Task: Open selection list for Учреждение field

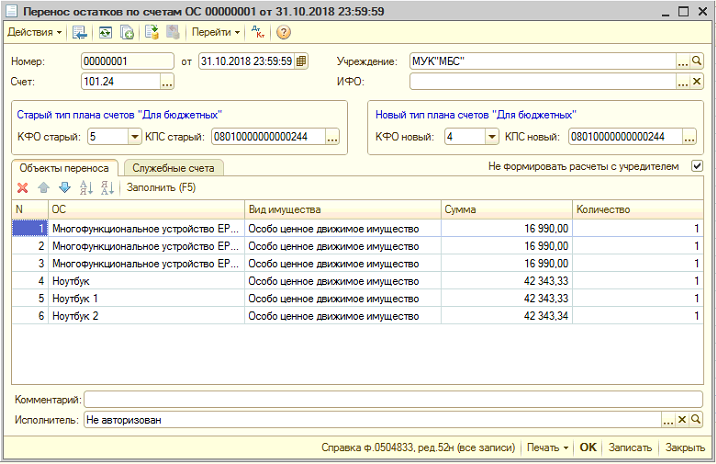Action: pos(683,61)
